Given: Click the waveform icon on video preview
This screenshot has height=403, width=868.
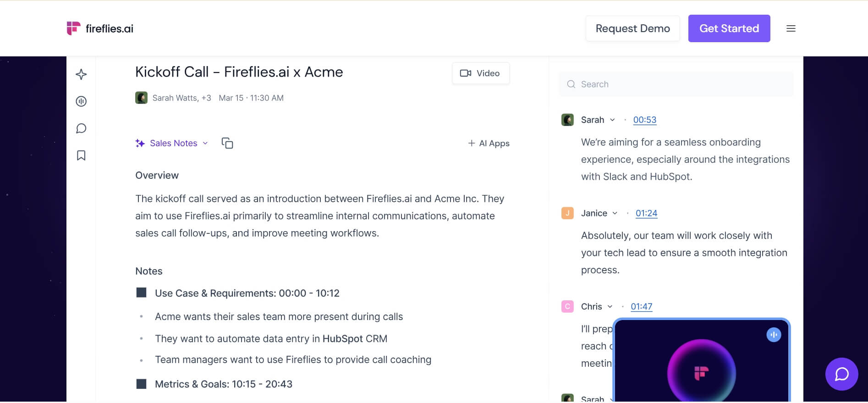Looking at the screenshot, I should tap(774, 335).
